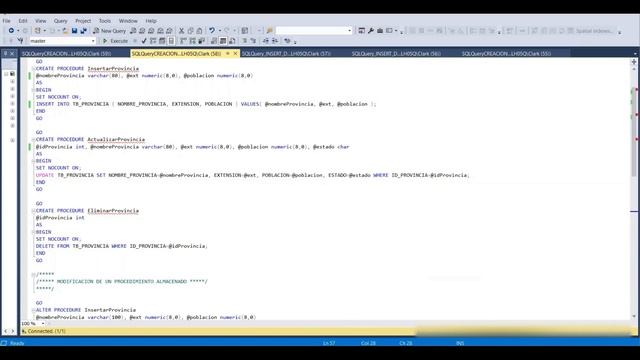The width and height of the screenshot is (640, 360).
Task: Click the first database engine query icon after New Query
Action: (x=133, y=31)
